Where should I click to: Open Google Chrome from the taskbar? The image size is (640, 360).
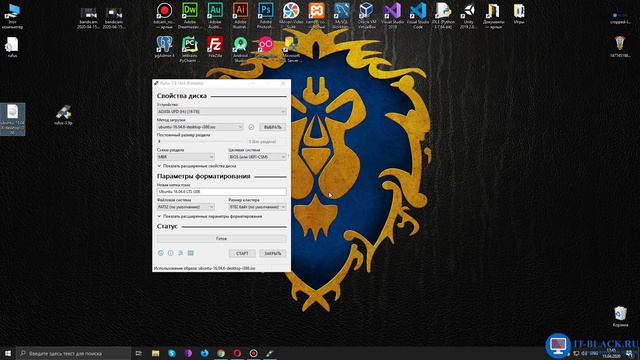pyautogui.click(x=221, y=353)
